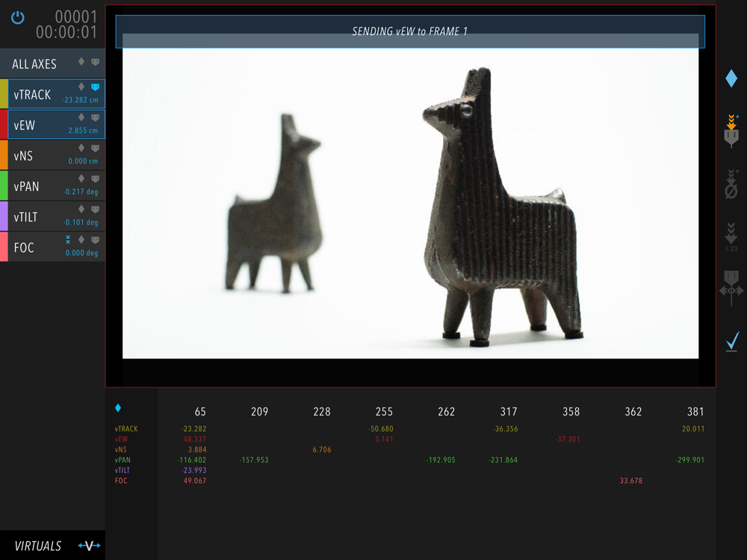Click the FOC keyframe diamond
The image size is (747, 560).
(x=81, y=239)
